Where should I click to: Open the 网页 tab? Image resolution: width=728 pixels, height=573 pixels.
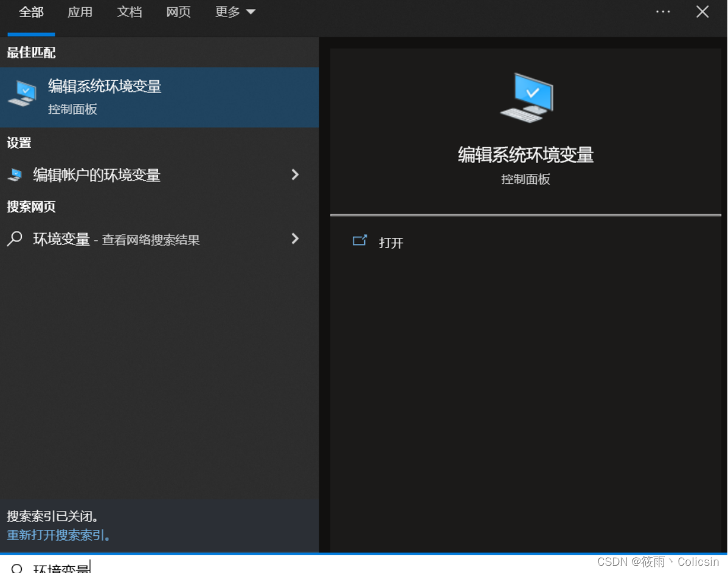click(x=178, y=12)
